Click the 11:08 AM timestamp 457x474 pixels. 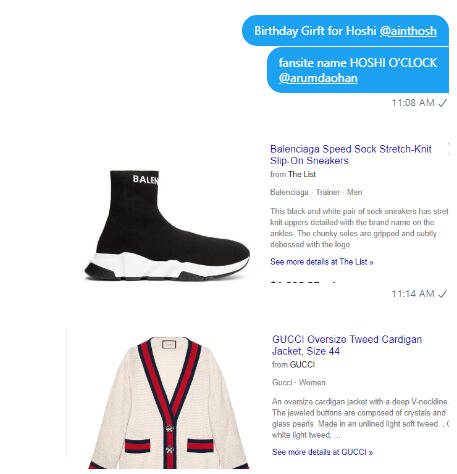[x=413, y=103]
